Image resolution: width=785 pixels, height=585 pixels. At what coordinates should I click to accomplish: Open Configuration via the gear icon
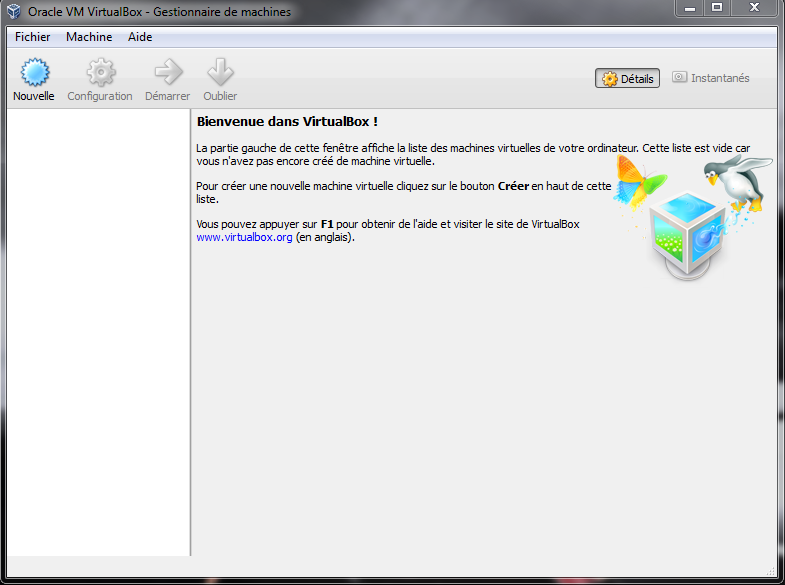pyautogui.click(x=101, y=73)
